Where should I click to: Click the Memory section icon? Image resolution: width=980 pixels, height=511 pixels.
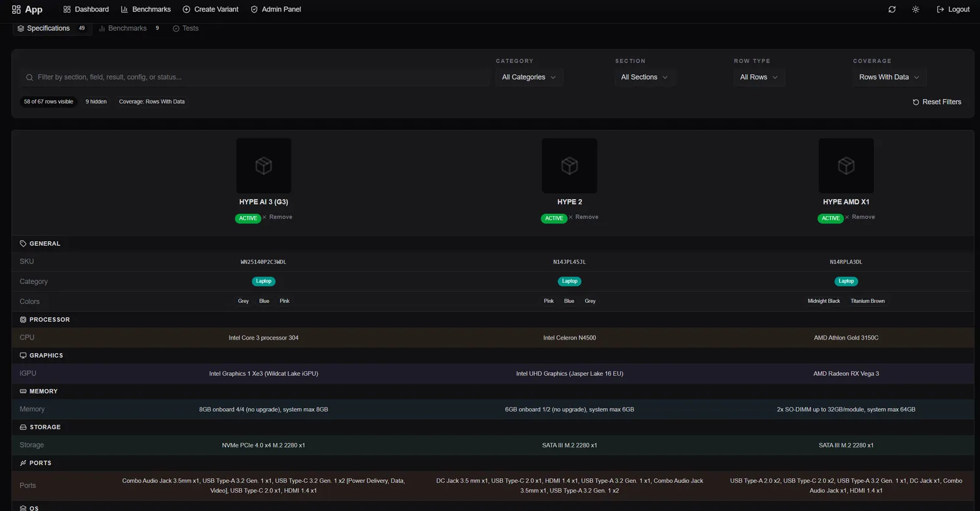click(23, 391)
